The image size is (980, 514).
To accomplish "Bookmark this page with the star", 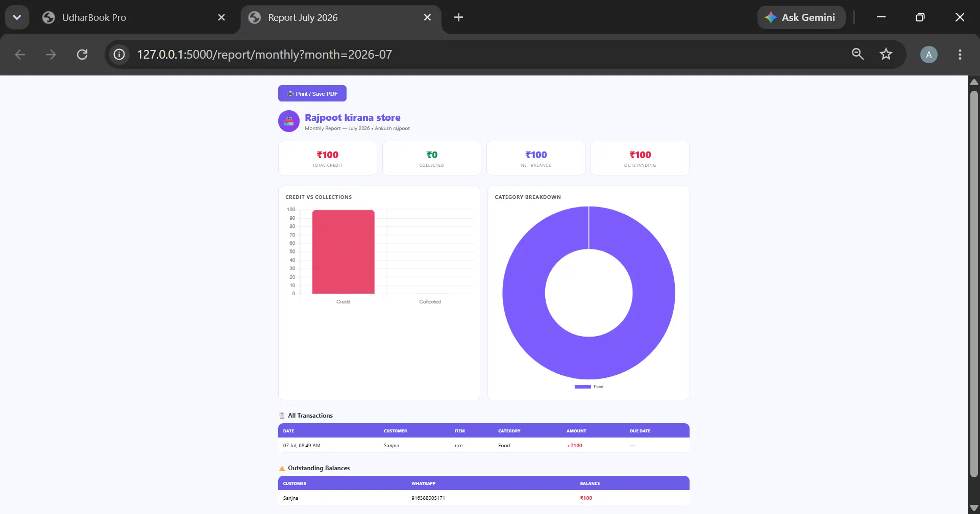I will click(x=886, y=54).
